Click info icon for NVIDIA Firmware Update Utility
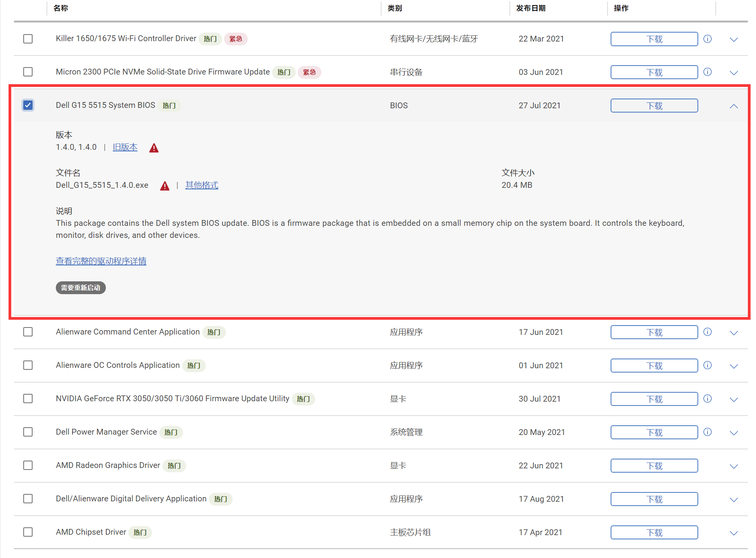This screenshot has height=558, width=756. click(707, 399)
